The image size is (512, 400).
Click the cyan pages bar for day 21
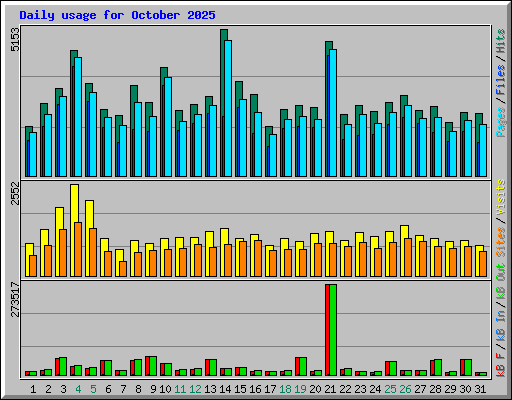[333, 113]
